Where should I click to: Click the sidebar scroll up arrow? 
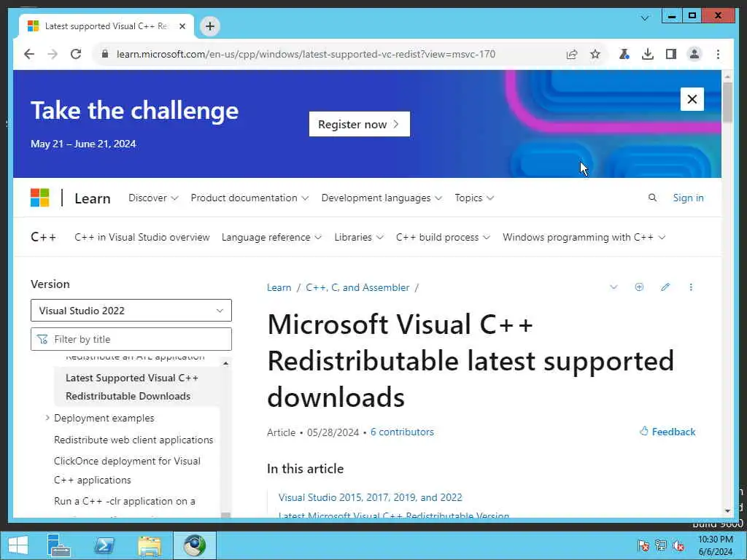[x=226, y=364]
